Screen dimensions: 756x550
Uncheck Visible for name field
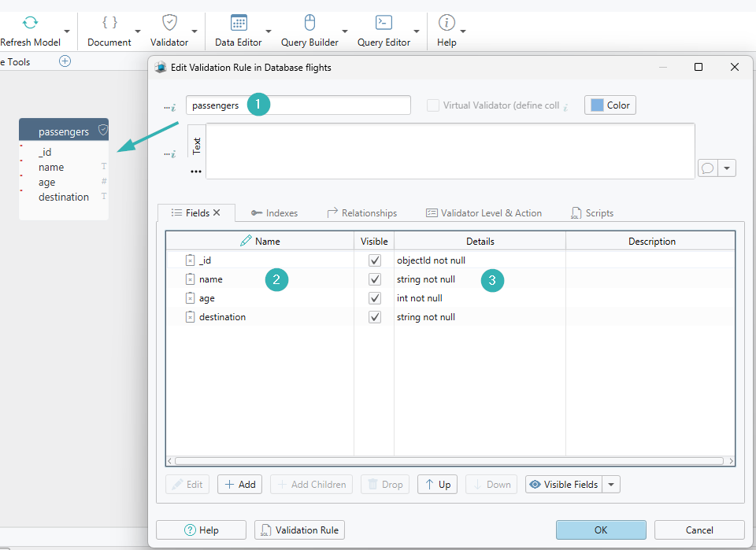coord(375,279)
